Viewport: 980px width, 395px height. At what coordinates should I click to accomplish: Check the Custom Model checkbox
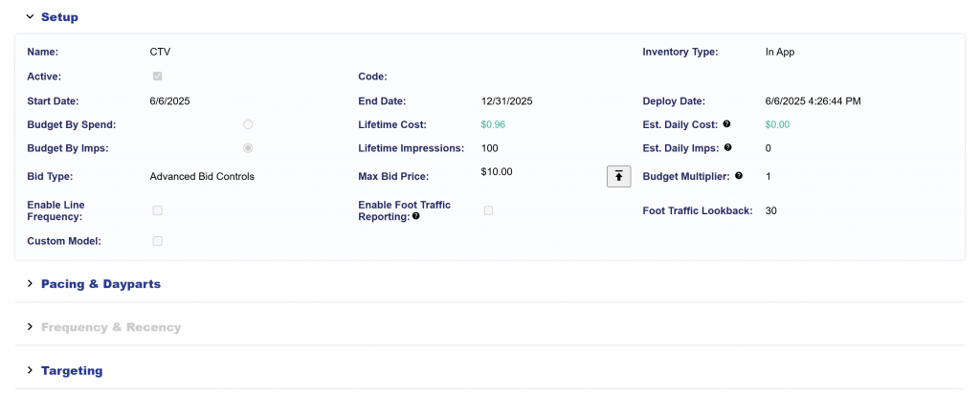coord(158,241)
